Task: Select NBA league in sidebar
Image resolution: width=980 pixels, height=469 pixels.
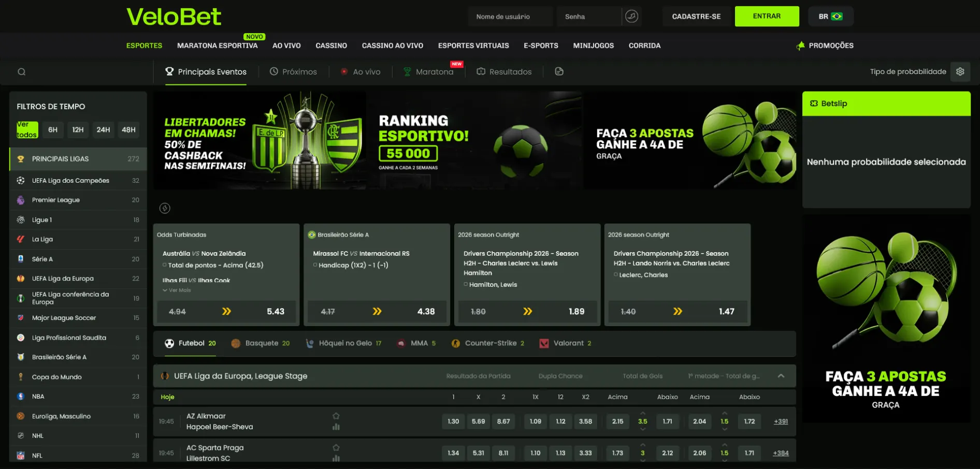Action: [x=78, y=397]
